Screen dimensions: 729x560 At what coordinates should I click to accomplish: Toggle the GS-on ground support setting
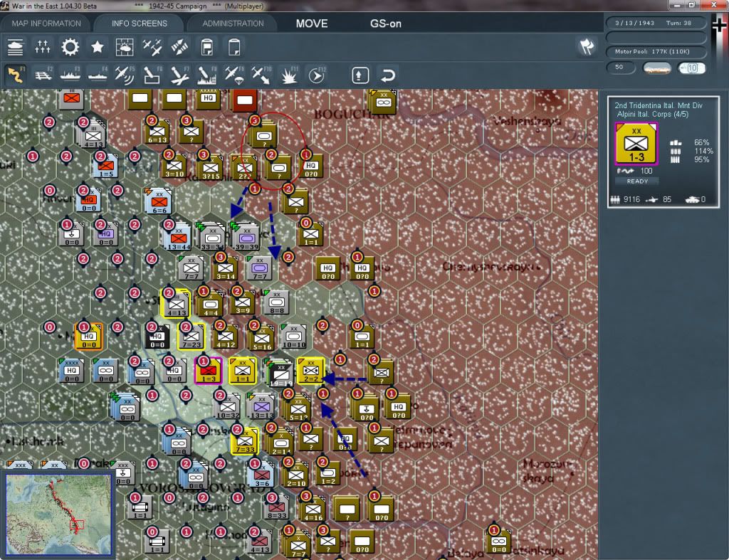pyautogui.click(x=385, y=23)
